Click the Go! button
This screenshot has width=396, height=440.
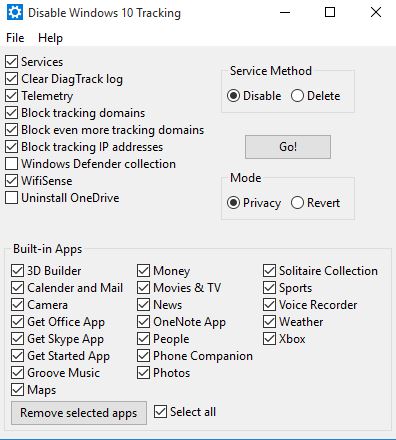pos(288,147)
